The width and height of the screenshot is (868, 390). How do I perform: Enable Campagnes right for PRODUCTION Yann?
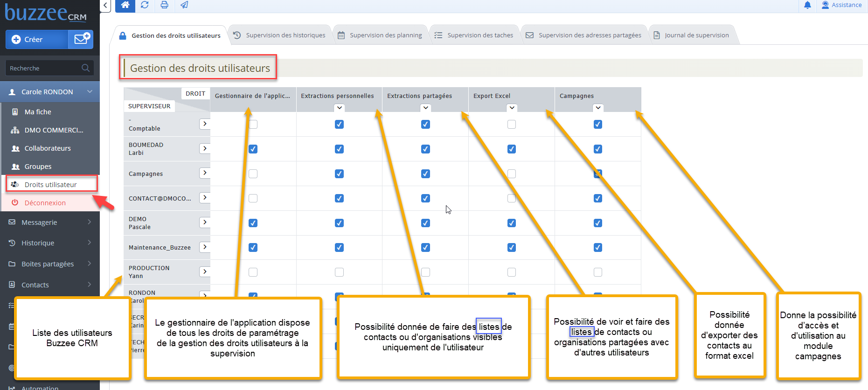598,272
